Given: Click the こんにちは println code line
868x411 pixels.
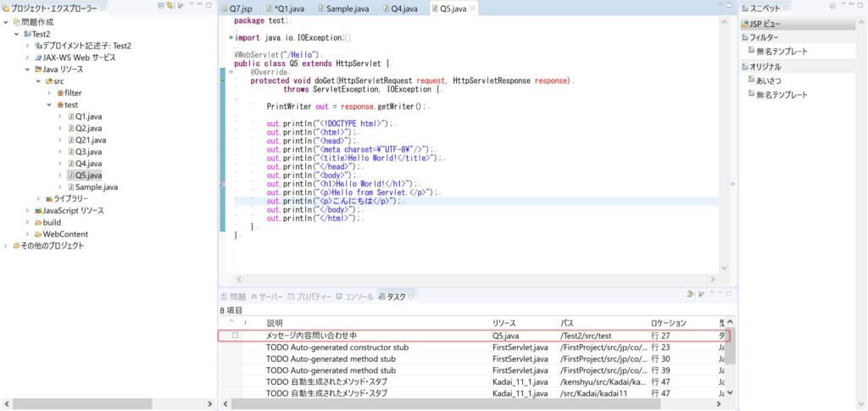Looking at the screenshot, I should 333,202.
